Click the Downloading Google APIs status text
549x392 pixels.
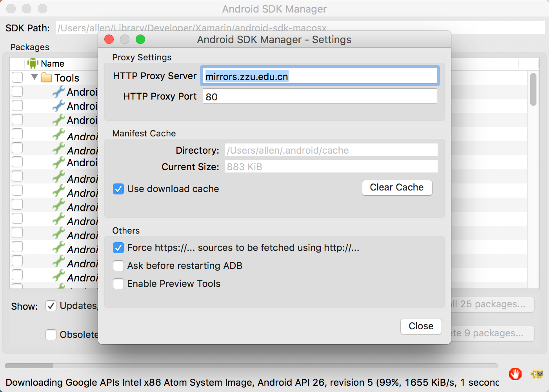(252, 382)
